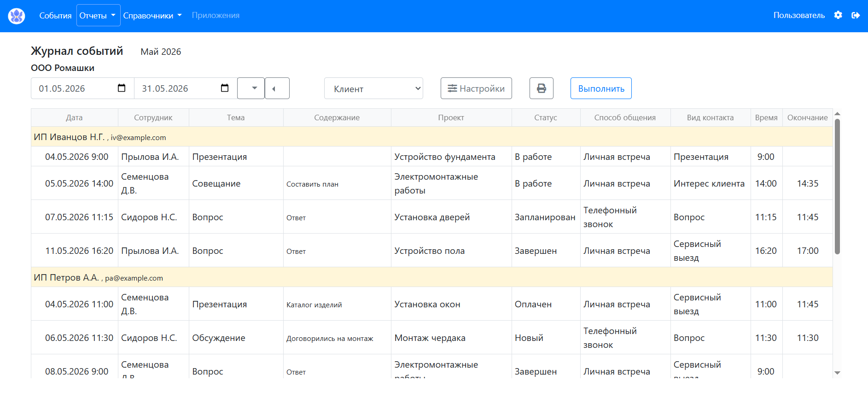
Task: Sort by the Дата column header
Action: pyautogui.click(x=74, y=117)
